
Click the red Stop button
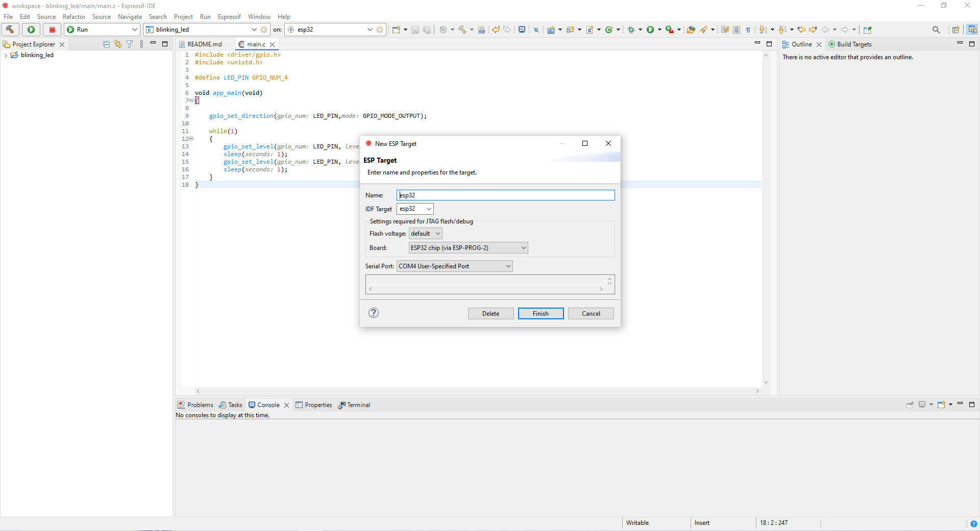[x=52, y=30]
